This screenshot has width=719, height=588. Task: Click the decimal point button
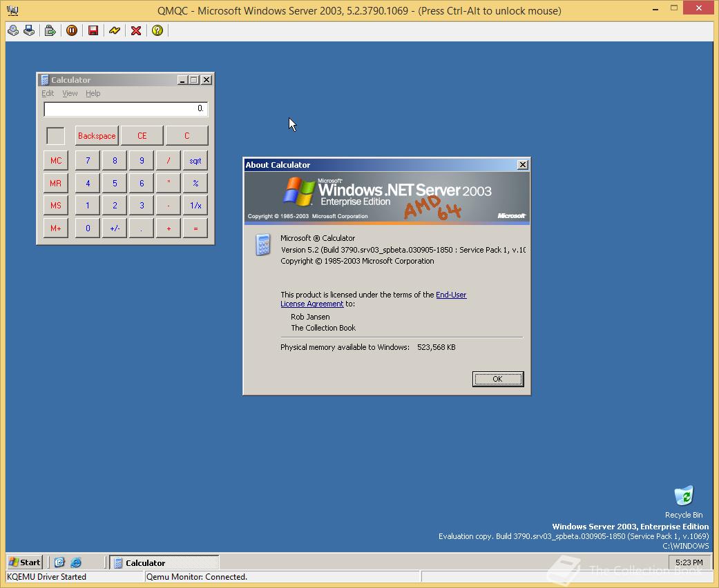click(x=142, y=228)
